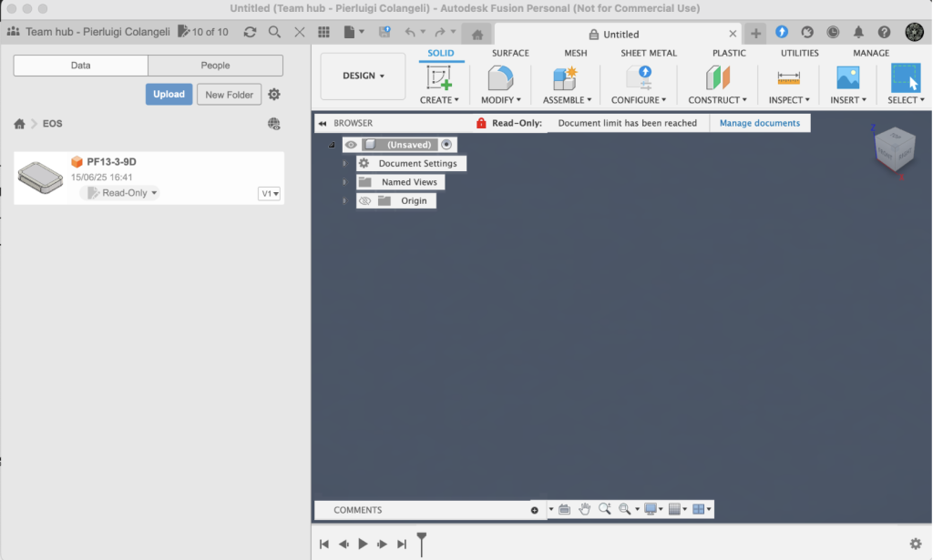Click the Select tool icon
The width and height of the screenshot is (933, 560).
point(905,78)
